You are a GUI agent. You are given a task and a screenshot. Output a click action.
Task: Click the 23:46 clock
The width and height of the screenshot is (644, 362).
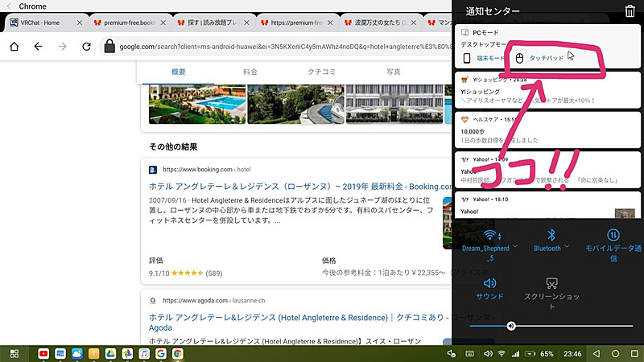(x=572, y=354)
